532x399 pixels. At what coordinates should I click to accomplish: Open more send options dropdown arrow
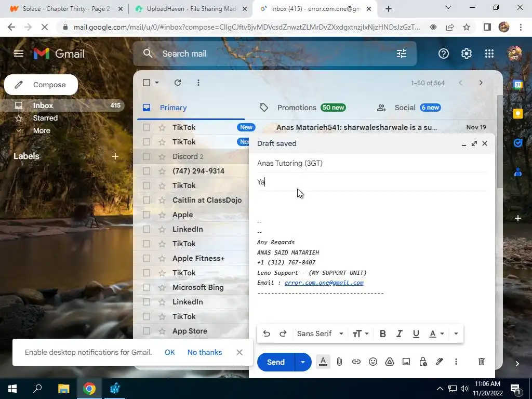click(303, 362)
